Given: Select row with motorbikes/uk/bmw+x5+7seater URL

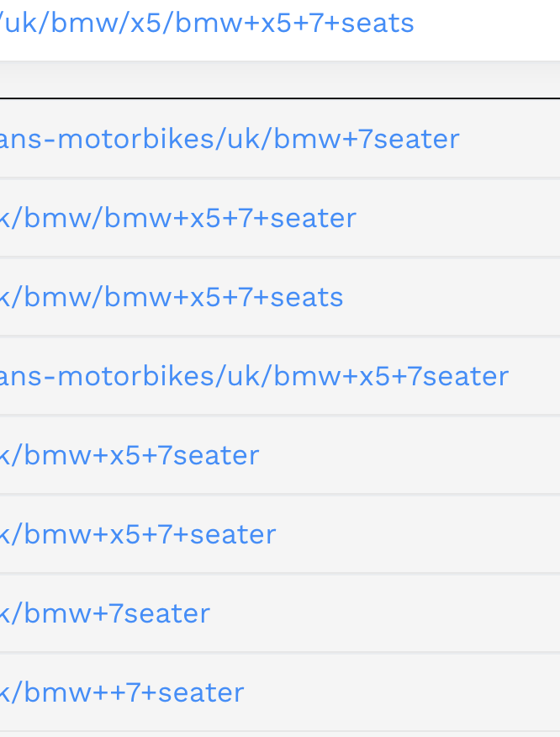Looking at the screenshot, I should [280, 375].
